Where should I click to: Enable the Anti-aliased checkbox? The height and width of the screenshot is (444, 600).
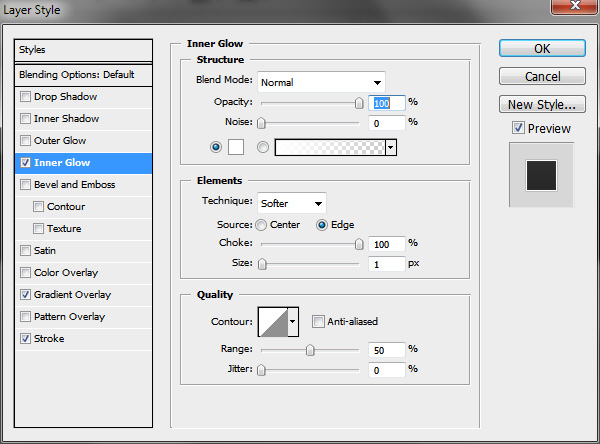point(318,322)
